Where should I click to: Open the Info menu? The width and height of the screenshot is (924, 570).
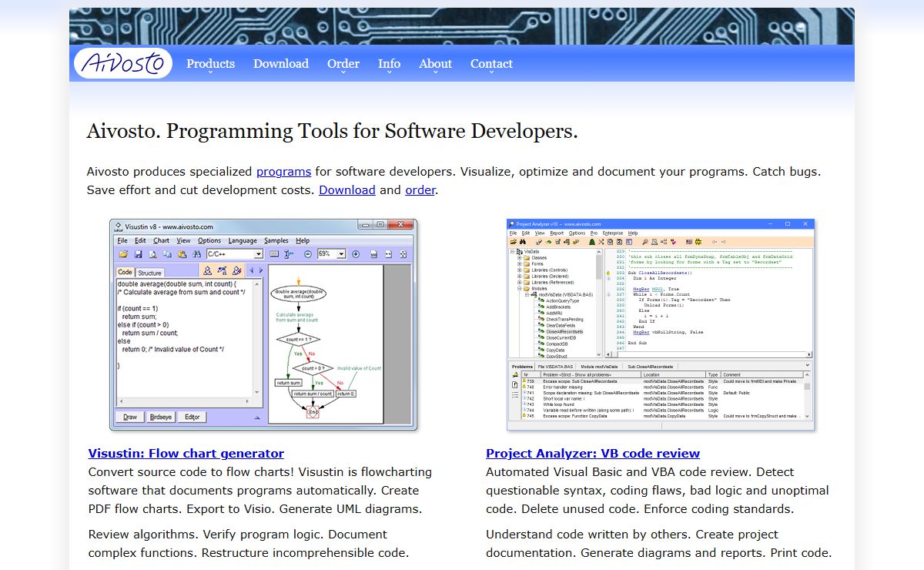coord(389,64)
